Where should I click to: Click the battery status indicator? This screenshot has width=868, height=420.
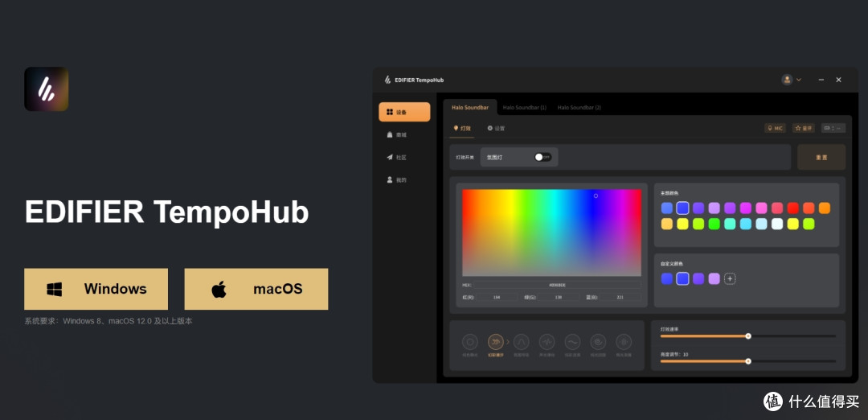click(833, 128)
